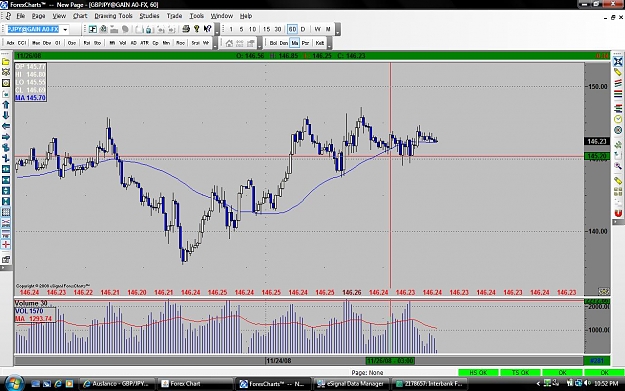The width and height of the screenshot is (625, 391).
Task: Click the print icon in toolbar
Action: coord(186,29)
